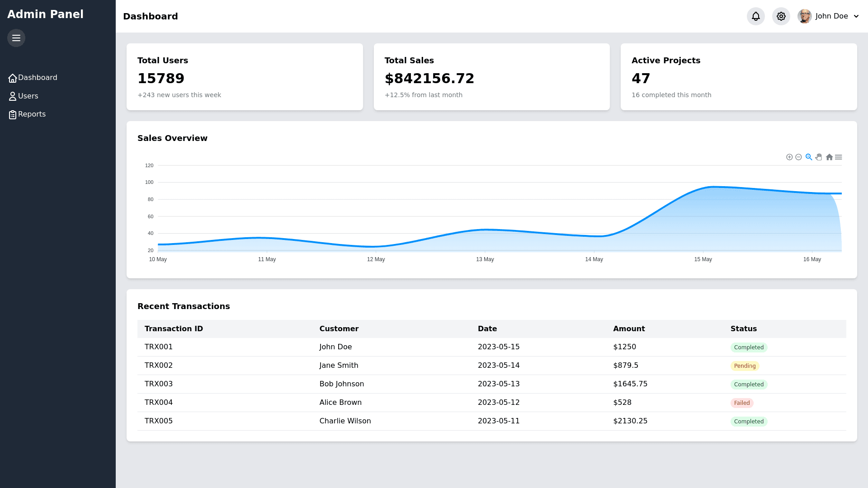The width and height of the screenshot is (868, 488).
Task: Activate the chart selection zoom tool
Action: [x=809, y=157]
